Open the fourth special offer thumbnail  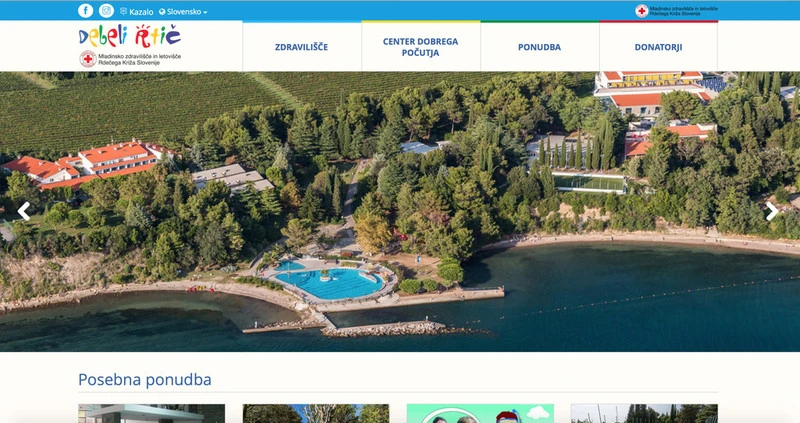tap(644, 413)
